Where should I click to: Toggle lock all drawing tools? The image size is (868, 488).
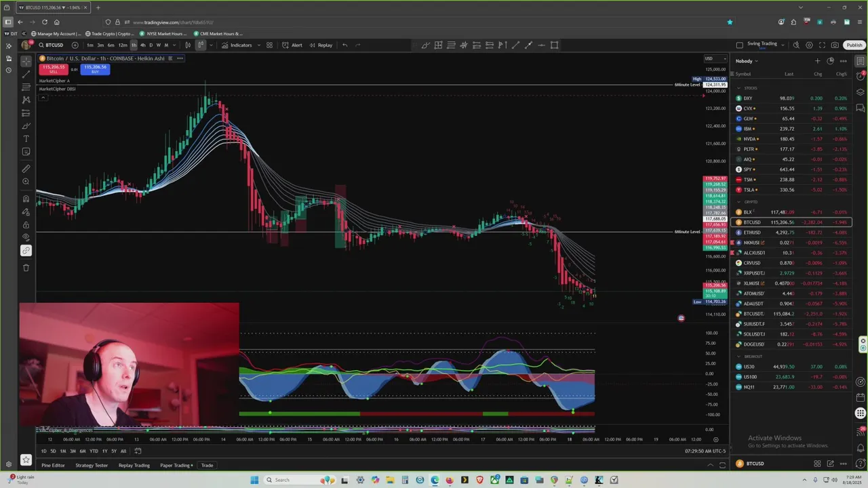click(26, 224)
